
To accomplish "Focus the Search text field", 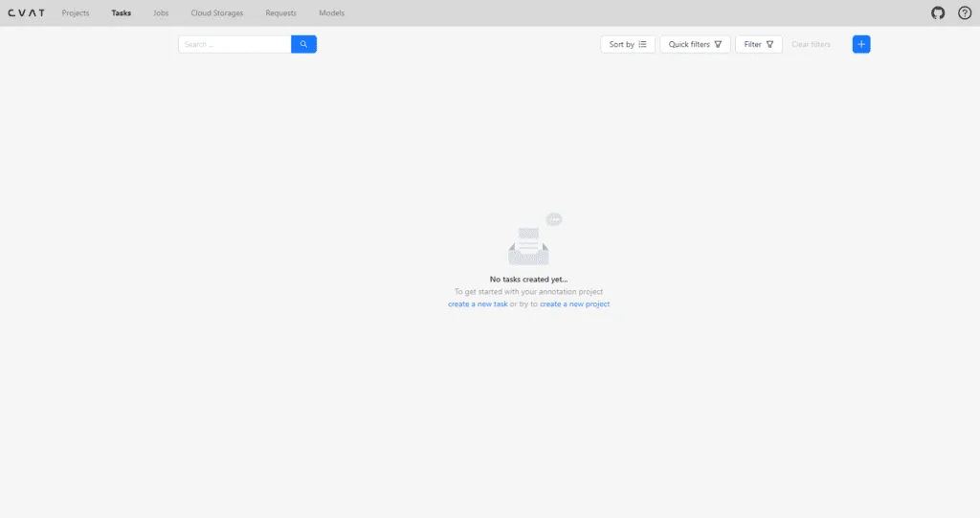I will click(x=234, y=44).
